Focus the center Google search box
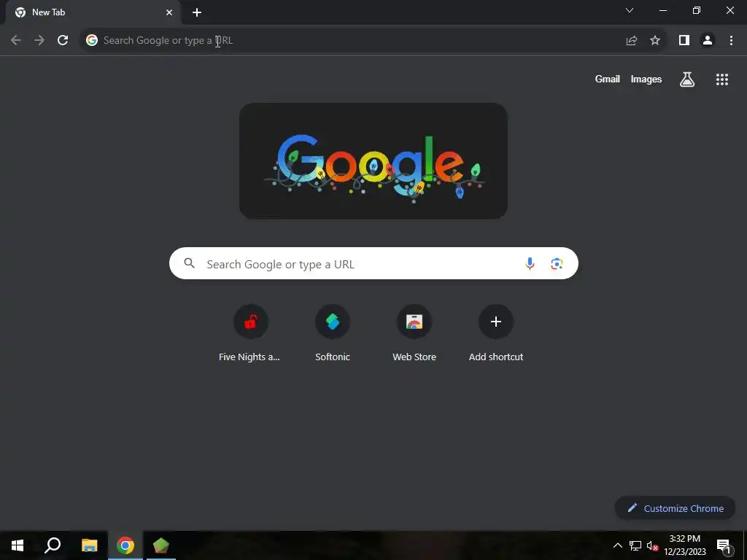The image size is (747, 560). (x=373, y=263)
